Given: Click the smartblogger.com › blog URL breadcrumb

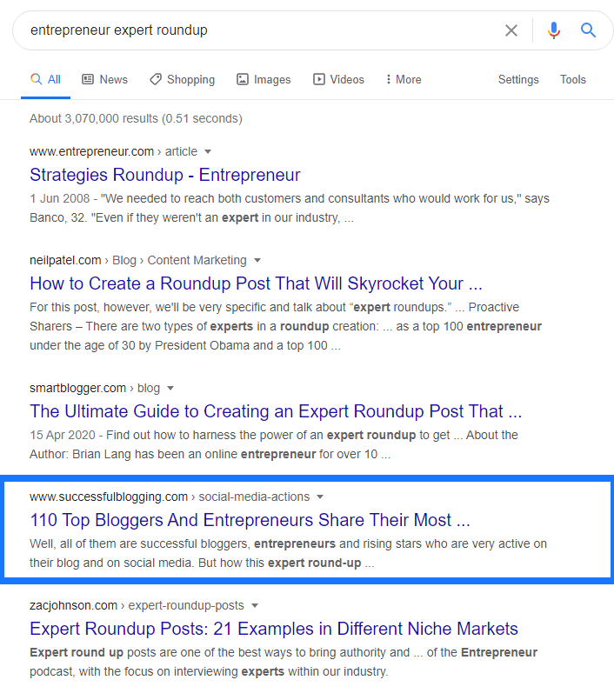Looking at the screenshot, I should tap(95, 389).
